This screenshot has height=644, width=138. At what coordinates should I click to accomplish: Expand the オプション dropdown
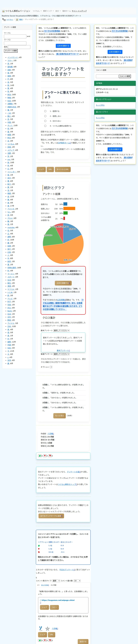(x=51, y=367)
